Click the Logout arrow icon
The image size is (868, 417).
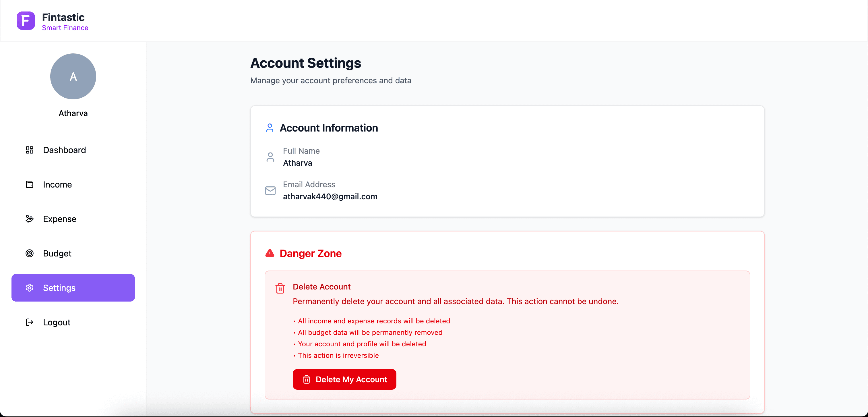tap(30, 322)
